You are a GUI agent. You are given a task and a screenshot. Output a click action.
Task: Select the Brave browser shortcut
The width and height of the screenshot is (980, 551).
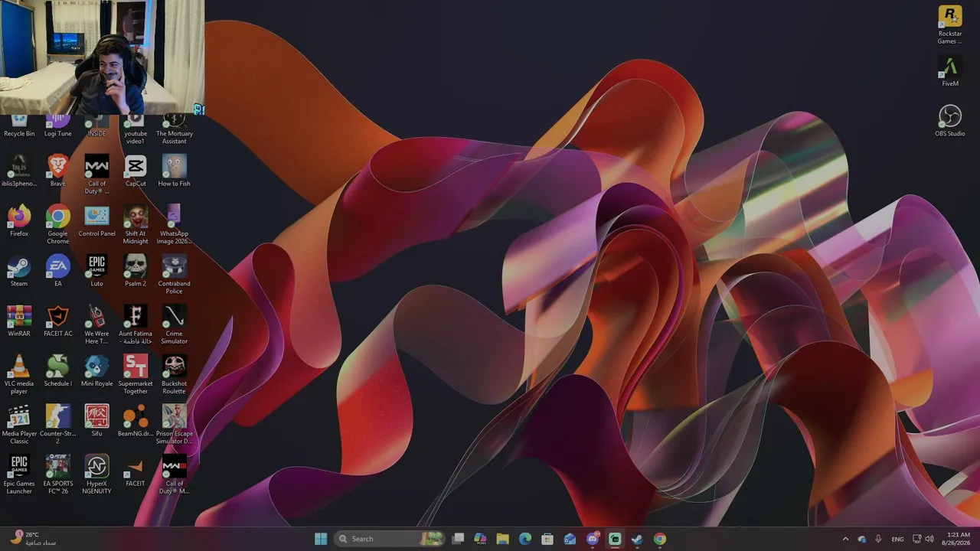pos(57,171)
